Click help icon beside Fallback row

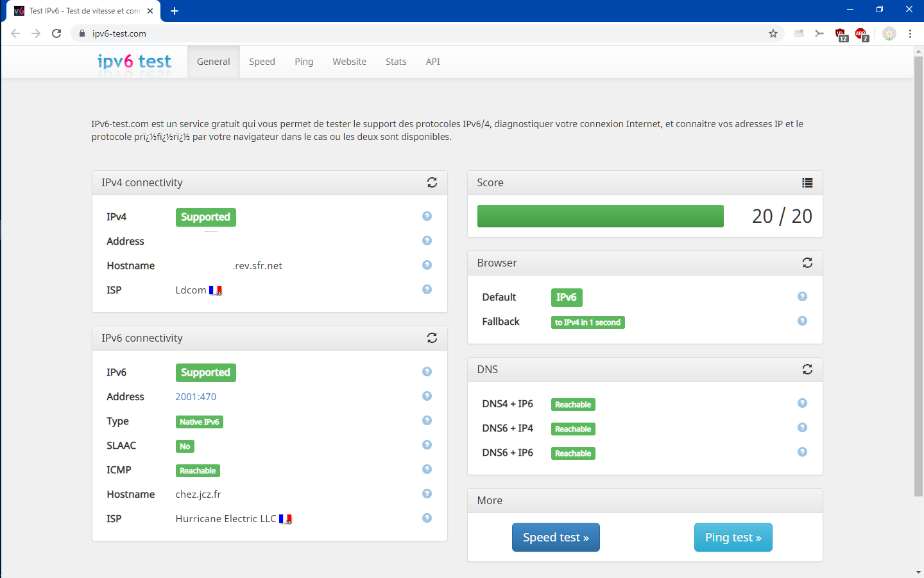pyautogui.click(x=802, y=321)
